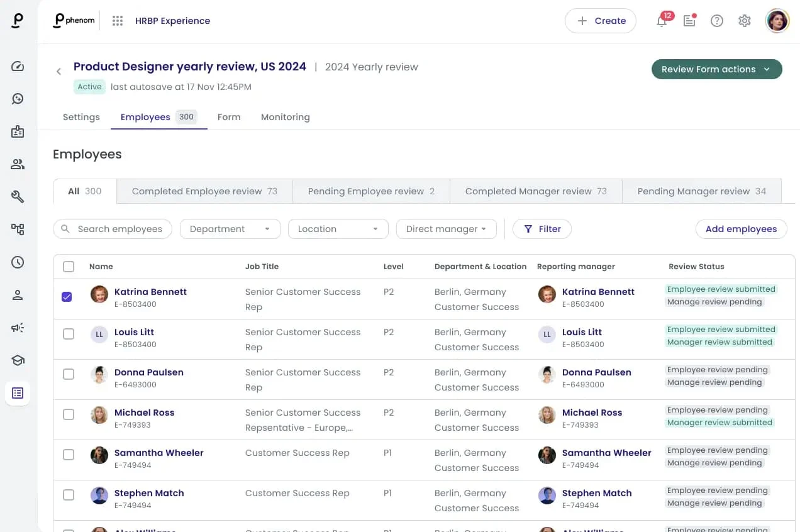800x532 pixels.
Task: Check Donna Paulsen's row checkbox
Action: pos(69,374)
